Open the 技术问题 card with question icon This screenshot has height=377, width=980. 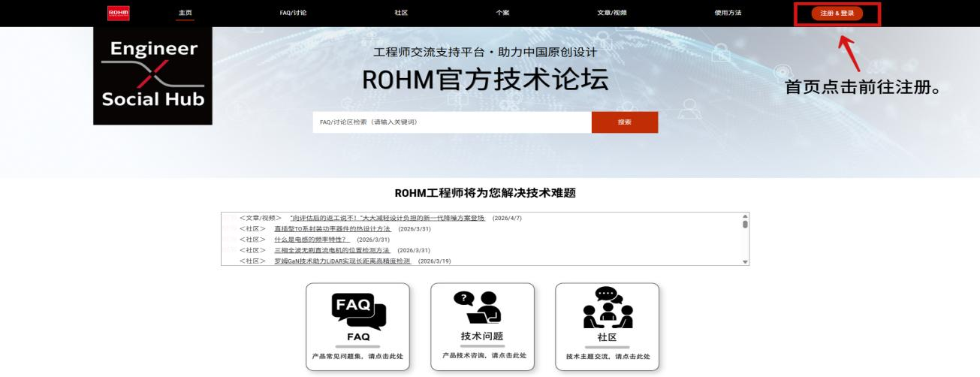(482, 327)
